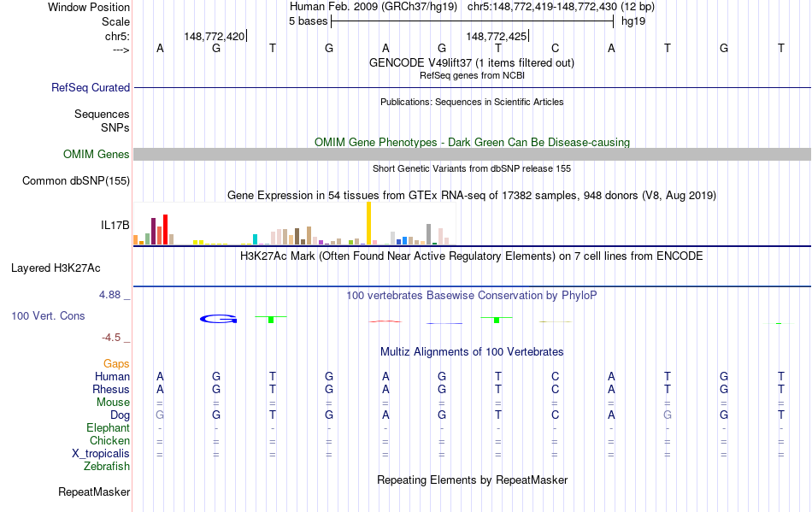Open Short Genetic Variants from dbSNP release 155
This screenshot has height=512, width=812.
[x=472, y=168]
